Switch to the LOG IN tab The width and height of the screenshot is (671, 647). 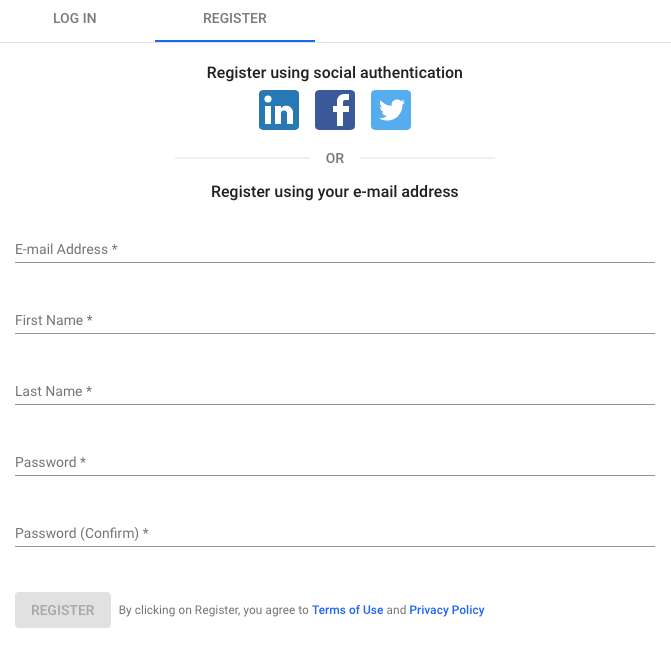[75, 18]
